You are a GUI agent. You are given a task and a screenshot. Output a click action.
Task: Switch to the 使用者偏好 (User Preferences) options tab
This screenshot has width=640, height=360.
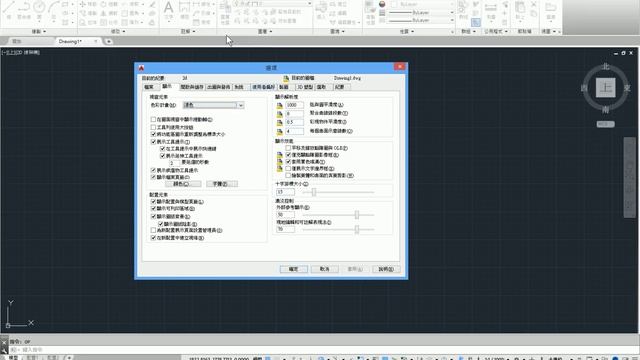(x=263, y=87)
